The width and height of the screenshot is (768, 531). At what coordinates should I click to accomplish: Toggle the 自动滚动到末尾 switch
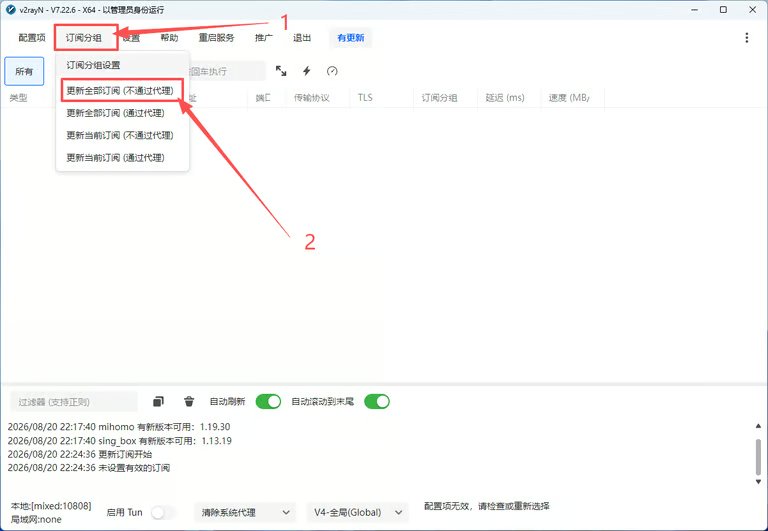[x=377, y=402]
